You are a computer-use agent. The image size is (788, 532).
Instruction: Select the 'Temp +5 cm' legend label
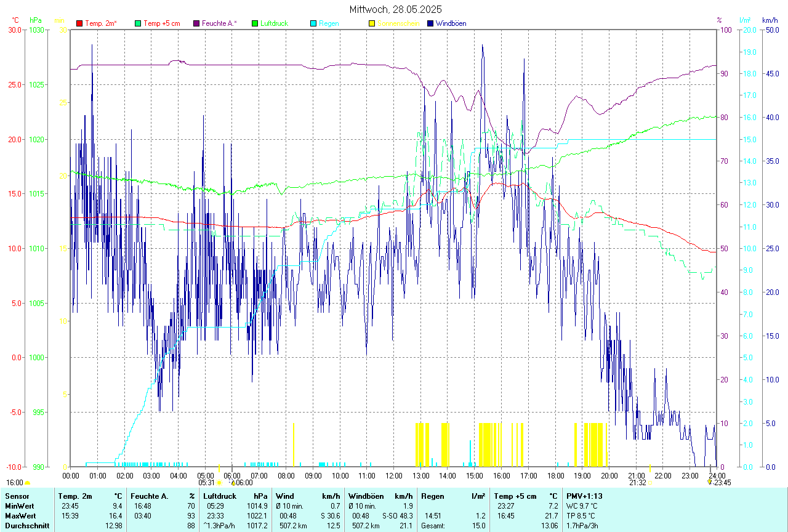[x=162, y=23]
